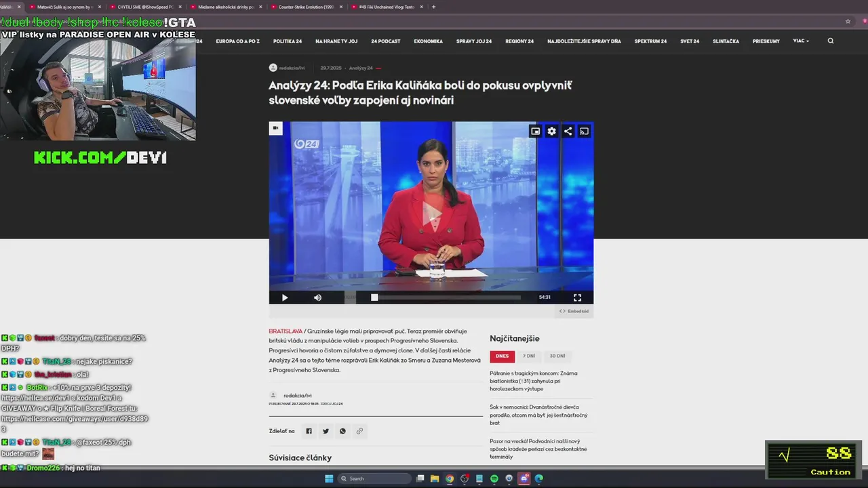
Task: Open Windows Start menu
Action: tap(329, 479)
